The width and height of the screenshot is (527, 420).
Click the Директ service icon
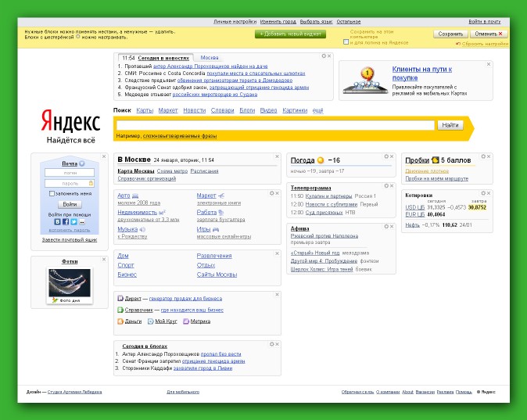120,298
